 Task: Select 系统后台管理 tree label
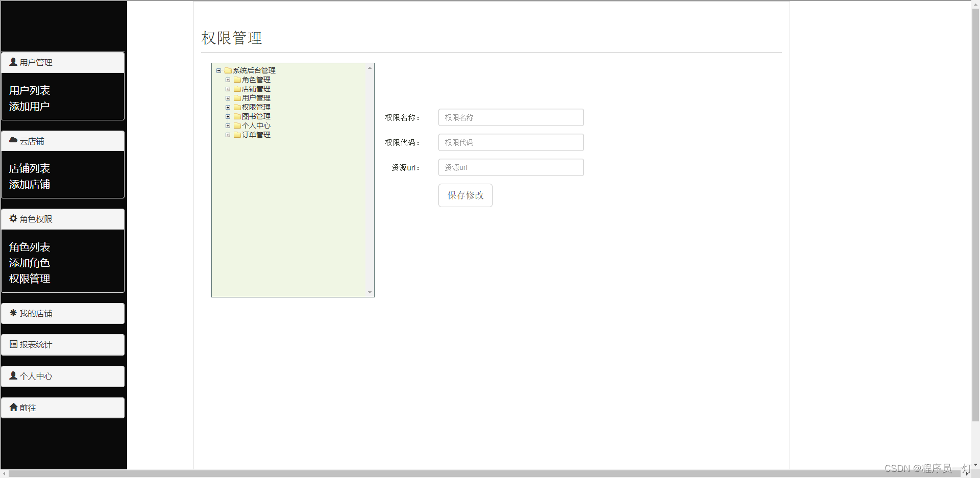click(x=254, y=70)
